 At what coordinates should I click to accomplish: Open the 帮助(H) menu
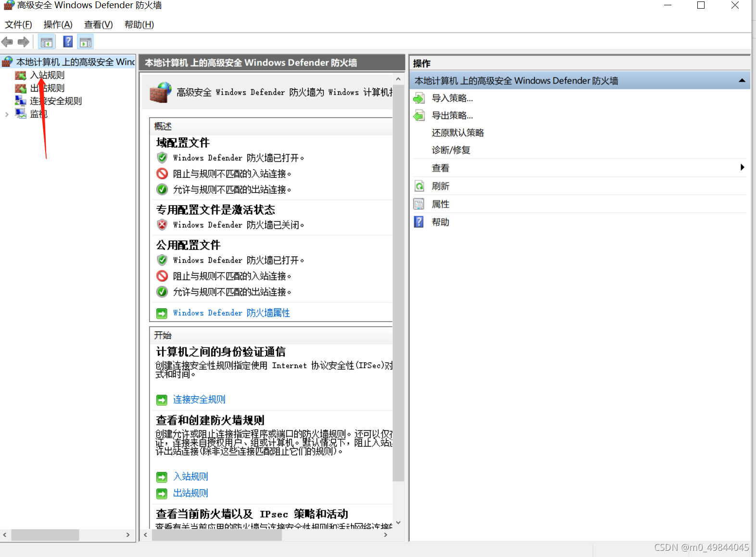(139, 25)
